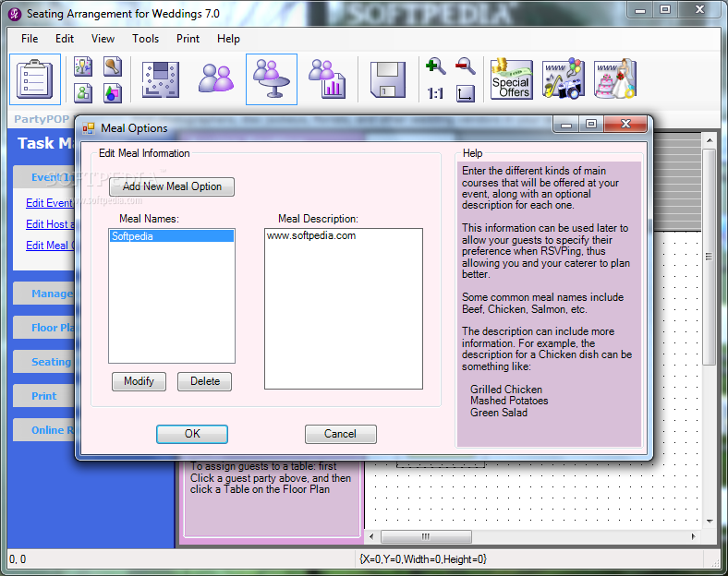Expand the Manage section in Task Manager
The height and width of the screenshot is (576, 728).
tap(44, 294)
